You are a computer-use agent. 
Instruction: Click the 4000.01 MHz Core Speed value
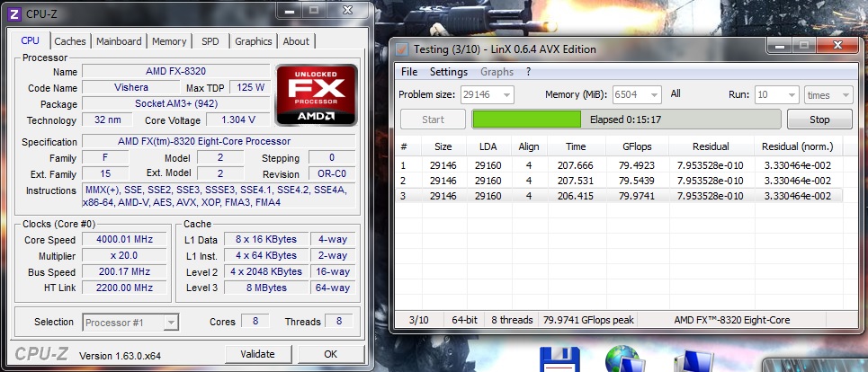(x=124, y=239)
